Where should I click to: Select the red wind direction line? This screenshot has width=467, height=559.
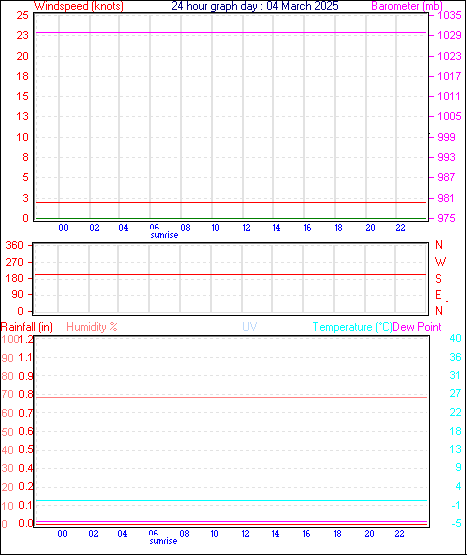pos(231,275)
